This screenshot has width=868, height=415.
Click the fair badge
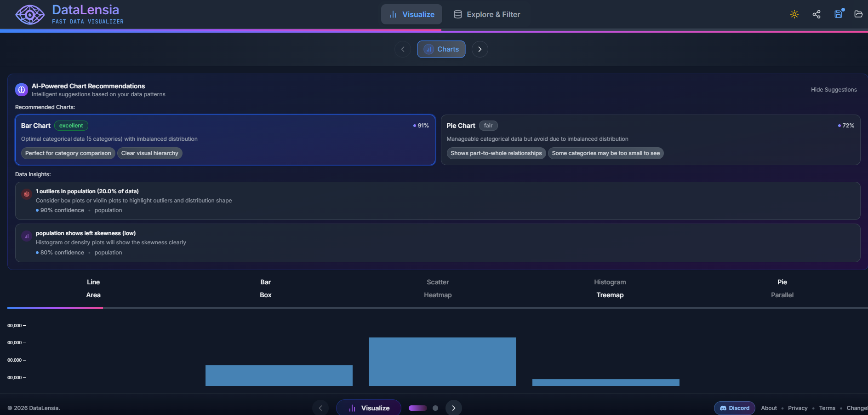coord(488,126)
